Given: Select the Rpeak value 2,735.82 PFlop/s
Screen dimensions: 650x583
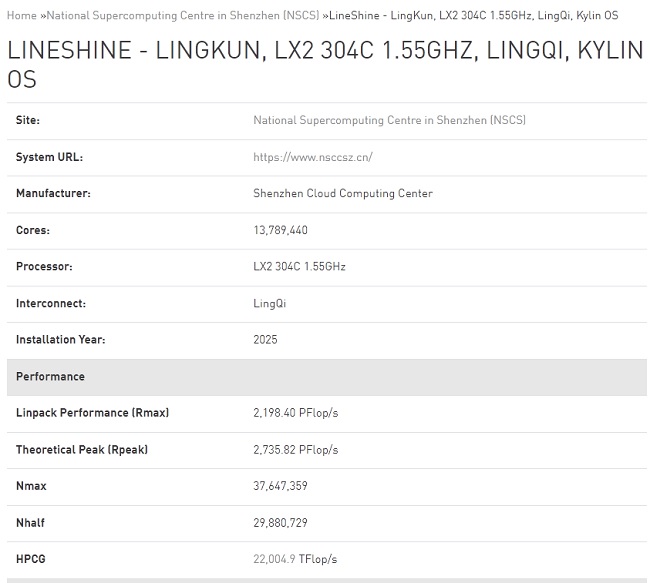Looking at the screenshot, I should tap(296, 450).
